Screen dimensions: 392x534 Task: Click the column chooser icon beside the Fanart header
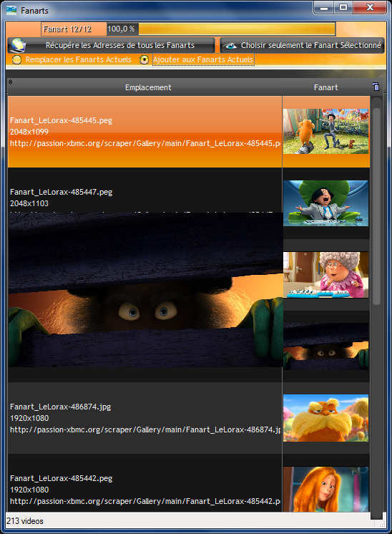point(376,87)
